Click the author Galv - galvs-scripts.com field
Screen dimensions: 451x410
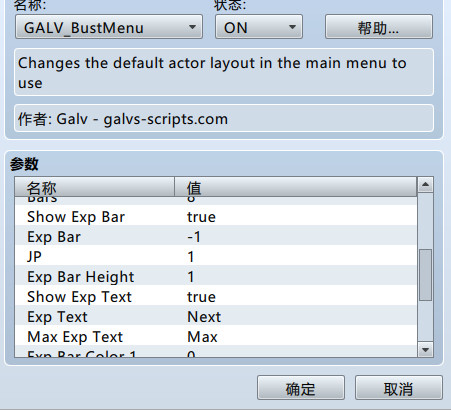224,119
